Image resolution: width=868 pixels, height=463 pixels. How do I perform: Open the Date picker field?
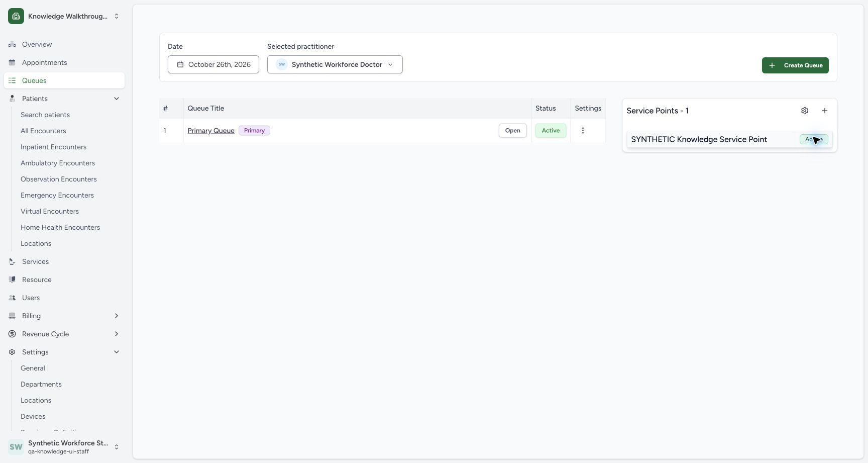click(x=213, y=64)
